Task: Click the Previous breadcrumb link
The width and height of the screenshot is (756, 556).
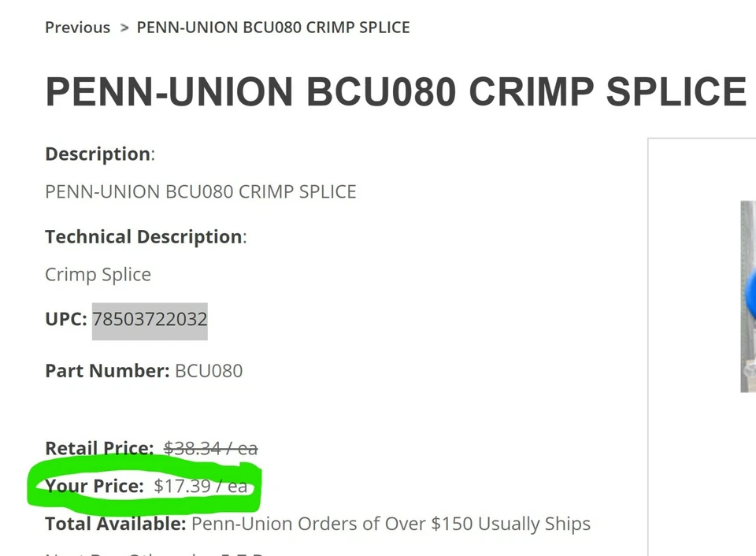Action: click(77, 28)
